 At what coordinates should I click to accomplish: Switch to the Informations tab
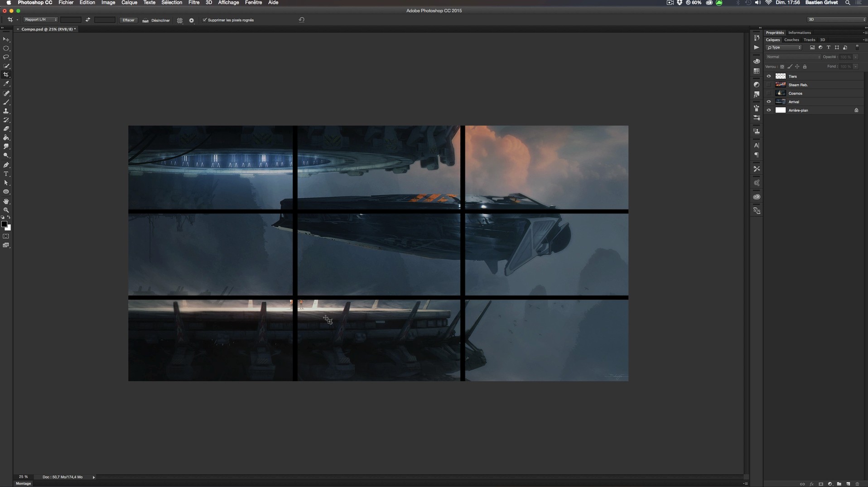click(x=800, y=33)
